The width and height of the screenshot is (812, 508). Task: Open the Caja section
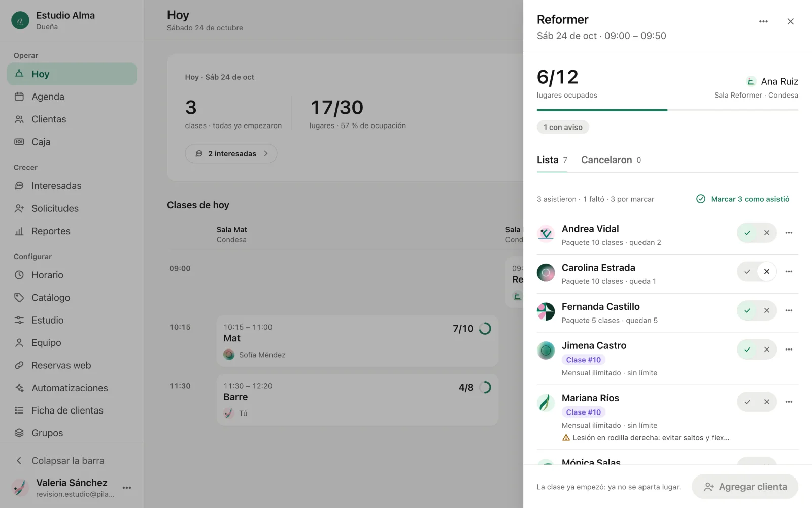click(72, 142)
